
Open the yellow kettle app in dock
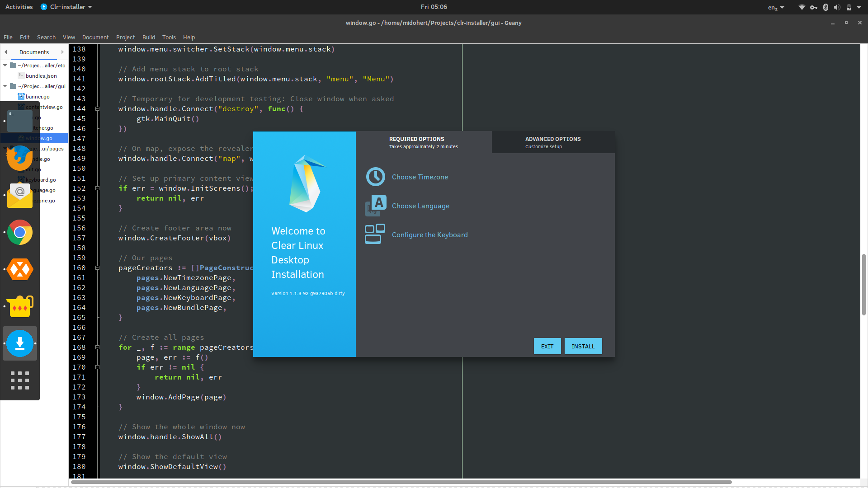pos(19,306)
